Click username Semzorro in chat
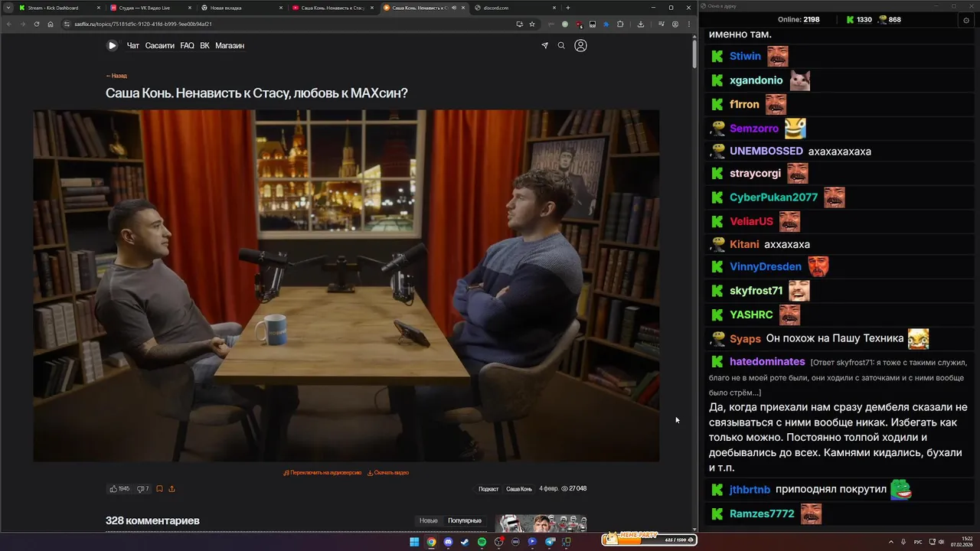The image size is (980, 551). coord(754,129)
